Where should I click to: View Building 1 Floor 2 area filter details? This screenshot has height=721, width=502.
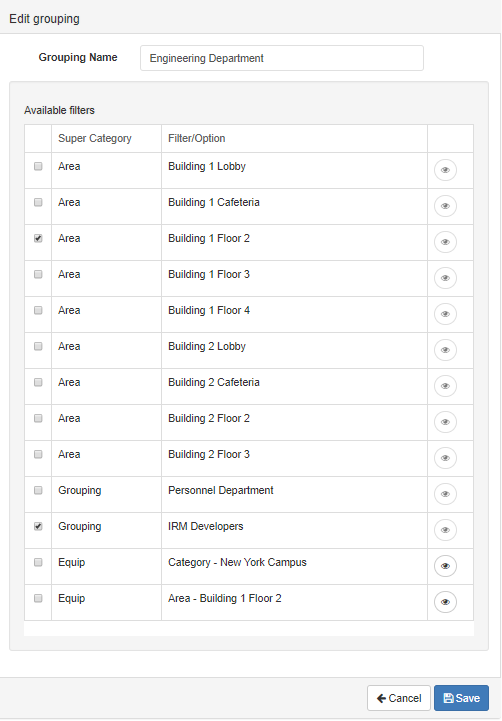pos(445,242)
